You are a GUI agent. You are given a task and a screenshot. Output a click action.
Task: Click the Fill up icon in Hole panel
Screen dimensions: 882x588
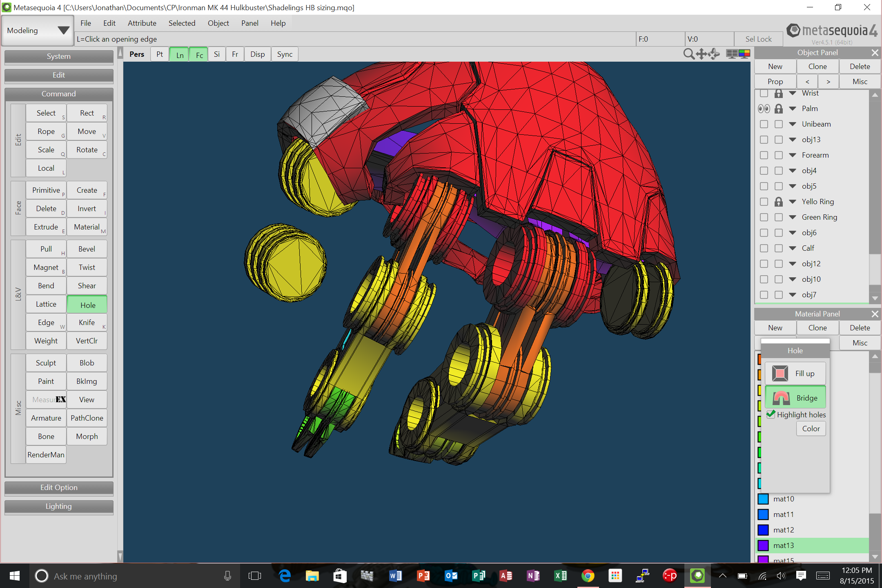(780, 373)
